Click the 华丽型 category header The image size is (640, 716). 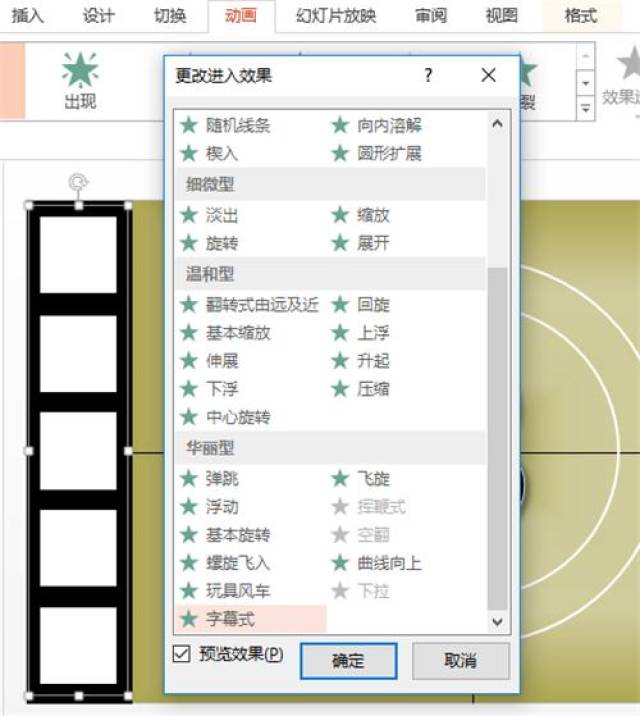point(330,448)
